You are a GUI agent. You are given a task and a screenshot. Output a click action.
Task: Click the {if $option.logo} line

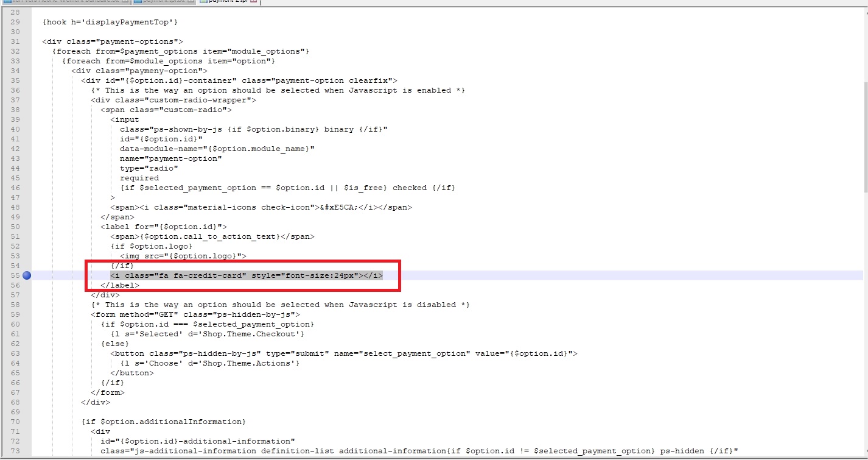152,246
